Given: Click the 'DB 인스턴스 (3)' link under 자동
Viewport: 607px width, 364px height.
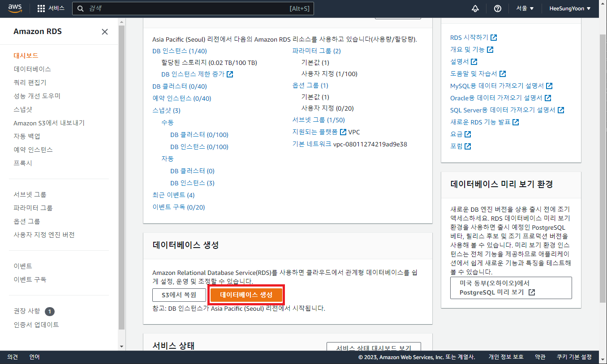Looking at the screenshot, I should click(192, 183).
